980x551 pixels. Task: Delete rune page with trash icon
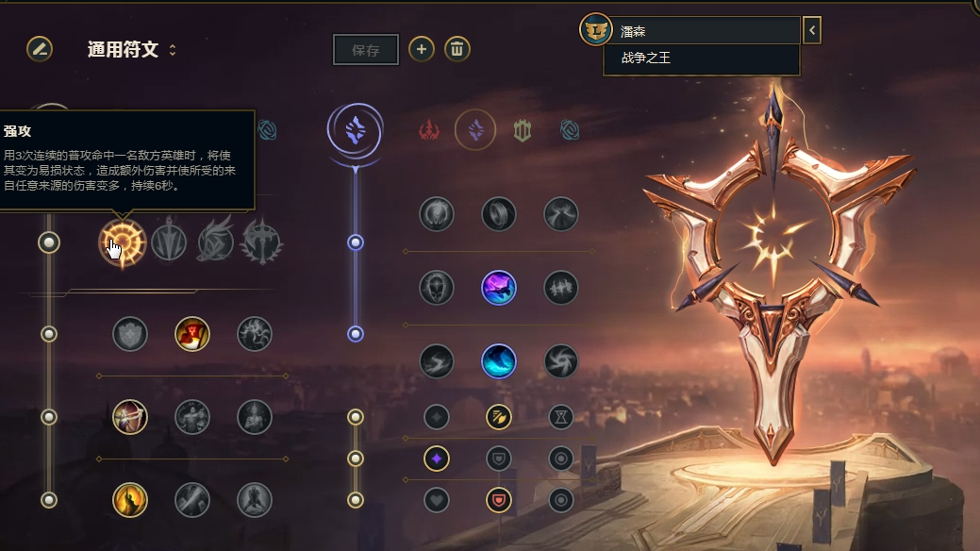tap(457, 49)
